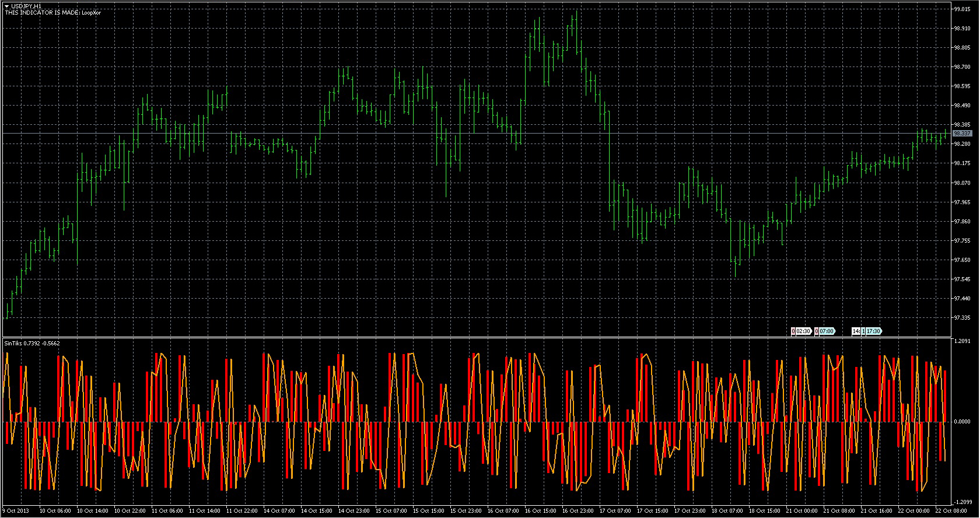Click the 02:30 event marker flag
980x518 pixels.
(x=804, y=331)
